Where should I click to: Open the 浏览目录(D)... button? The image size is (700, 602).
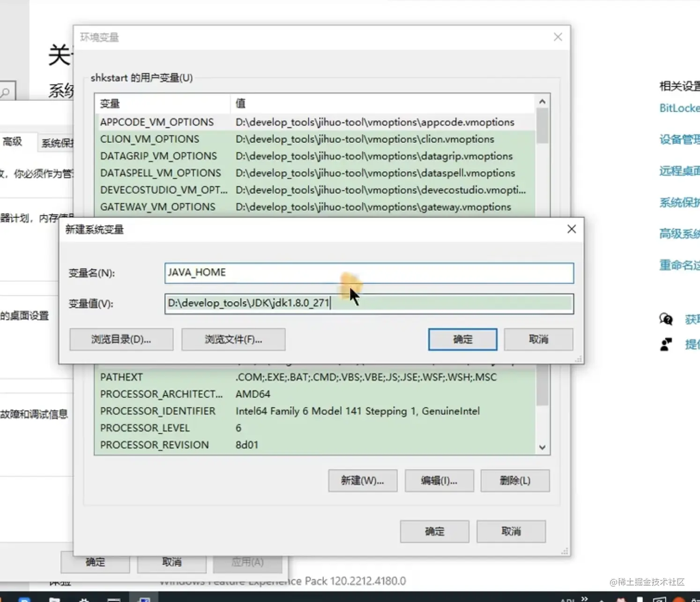click(x=121, y=339)
